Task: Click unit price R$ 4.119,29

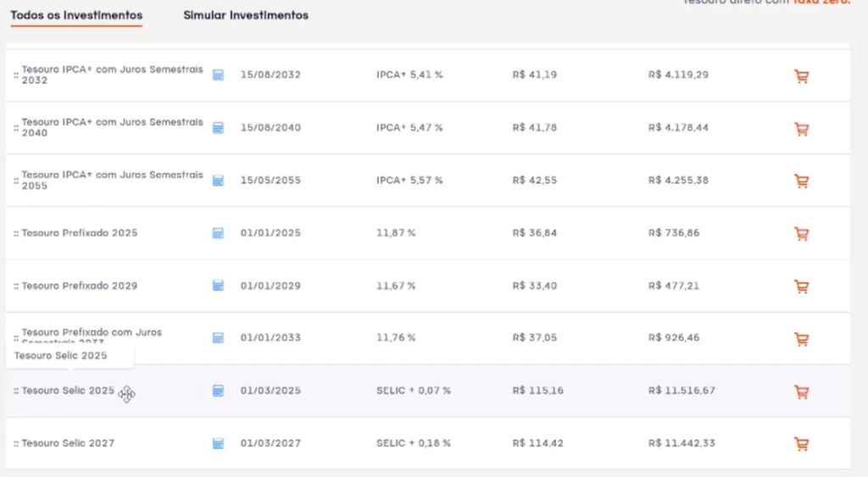Action: coord(679,75)
